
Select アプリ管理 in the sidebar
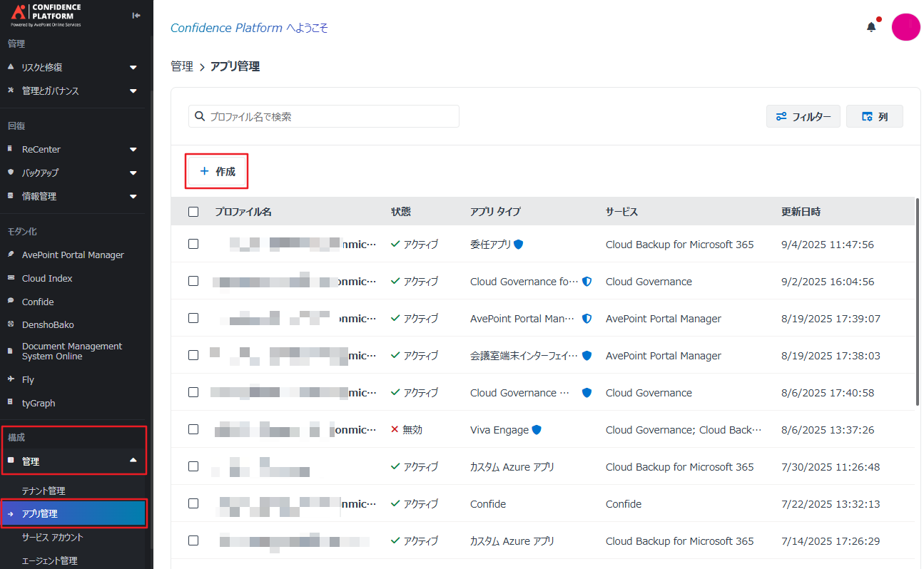tap(73, 513)
